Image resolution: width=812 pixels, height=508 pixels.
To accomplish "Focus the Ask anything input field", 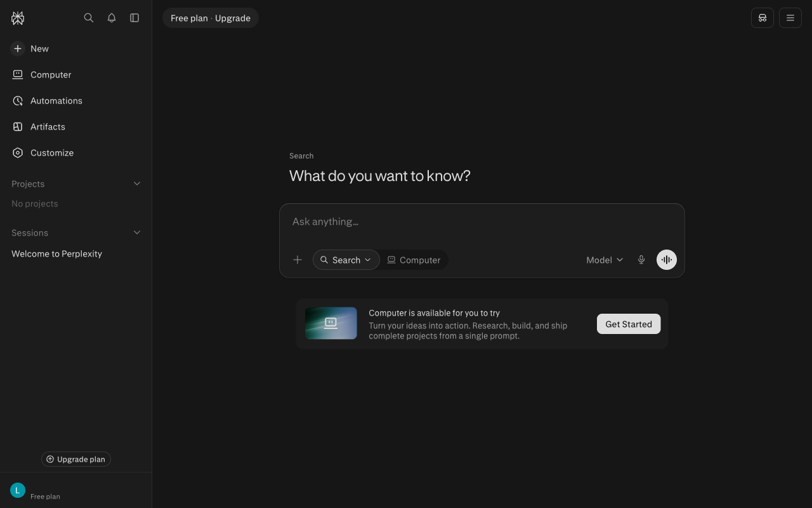I will point(482,222).
